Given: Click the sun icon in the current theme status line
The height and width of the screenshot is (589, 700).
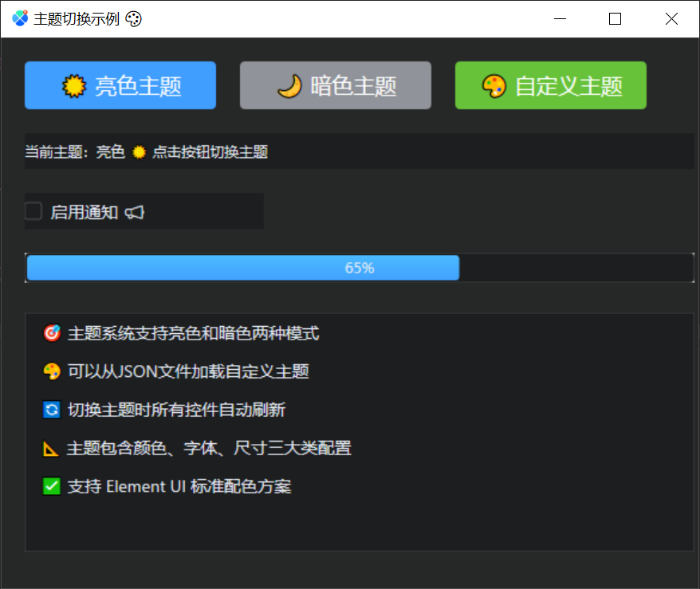Looking at the screenshot, I should (137, 151).
